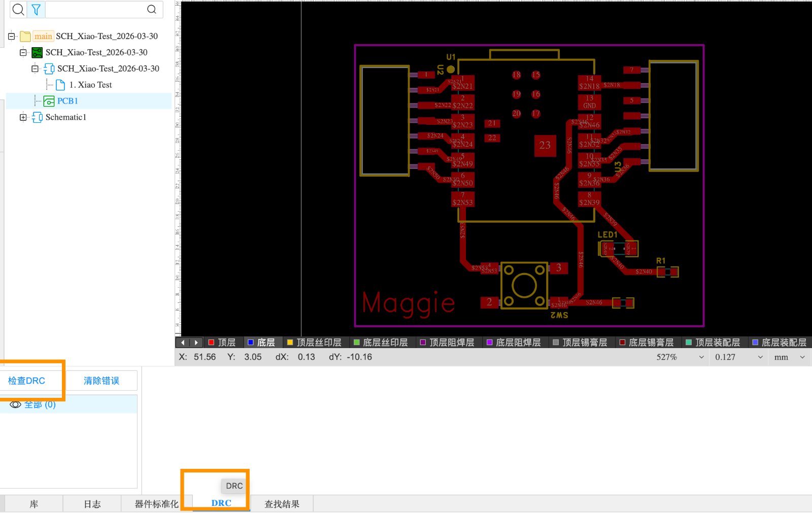This screenshot has width=812, height=513.
Task: Switch to 底层 layer tab
Action: 261,343
